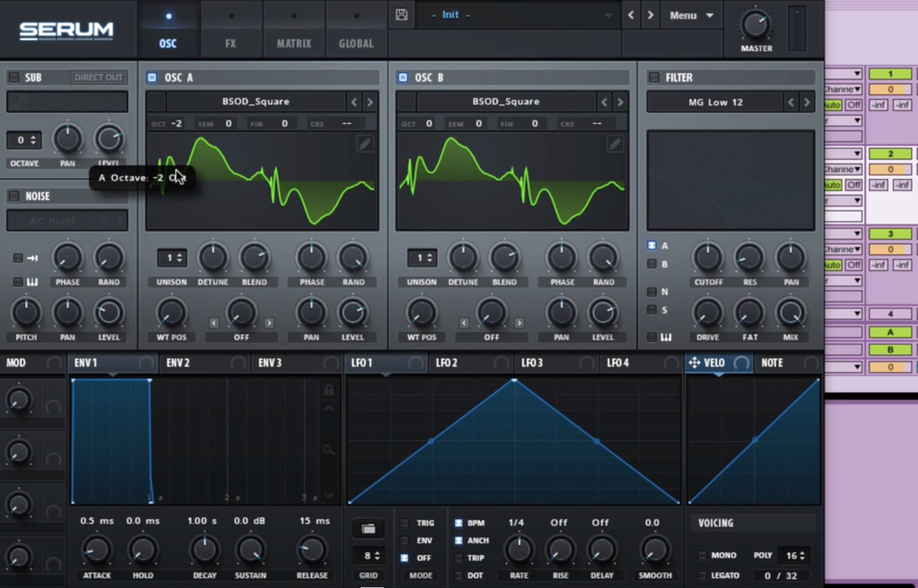
Task: Enable the FILTER power toggle
Action: tap(654, 77)
